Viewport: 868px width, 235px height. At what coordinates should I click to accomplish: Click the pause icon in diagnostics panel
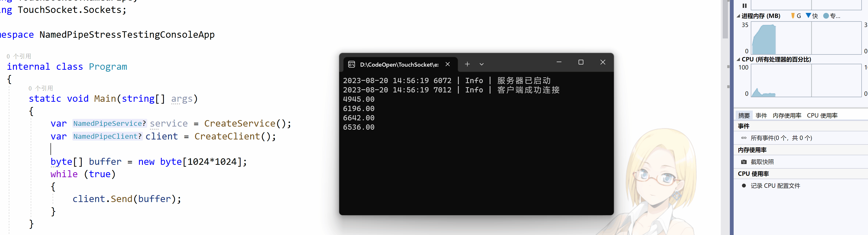click(744, 5)
